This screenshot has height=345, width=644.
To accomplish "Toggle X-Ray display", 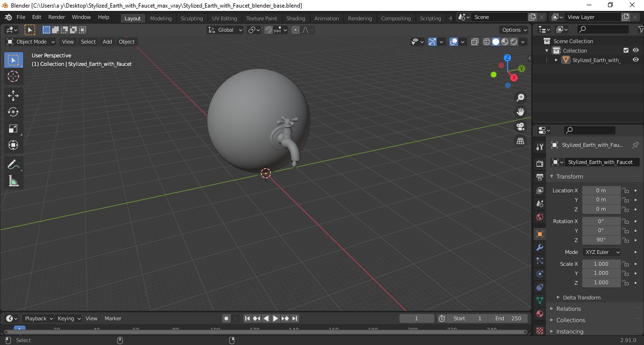I will coord(475,42).
